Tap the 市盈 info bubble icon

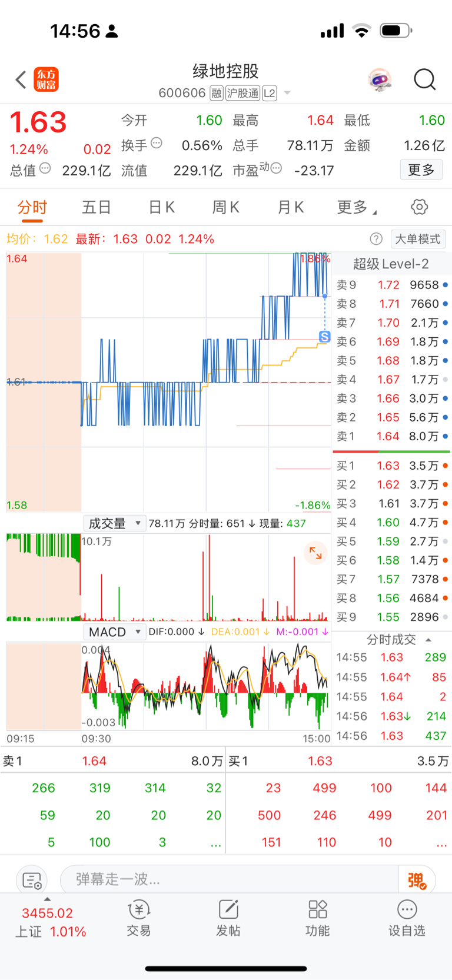pyautogui.click(x=276, y=168)
